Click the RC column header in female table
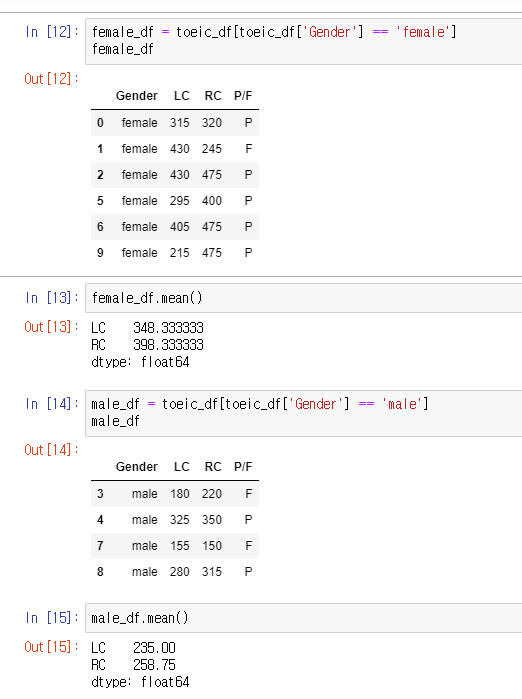522x699 pixels. [213, 96]
